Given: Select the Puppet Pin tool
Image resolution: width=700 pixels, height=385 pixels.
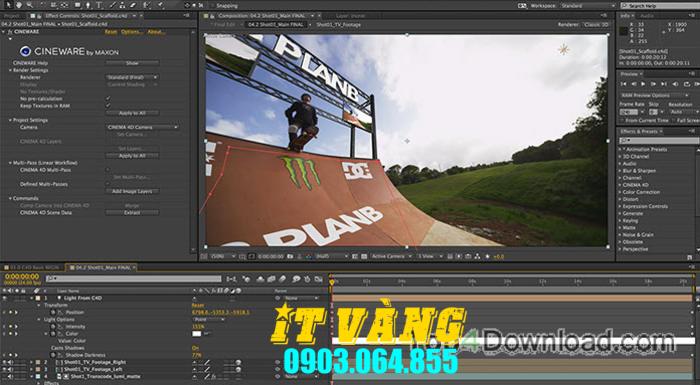Looking at the screenshot, I should point(160,5).
